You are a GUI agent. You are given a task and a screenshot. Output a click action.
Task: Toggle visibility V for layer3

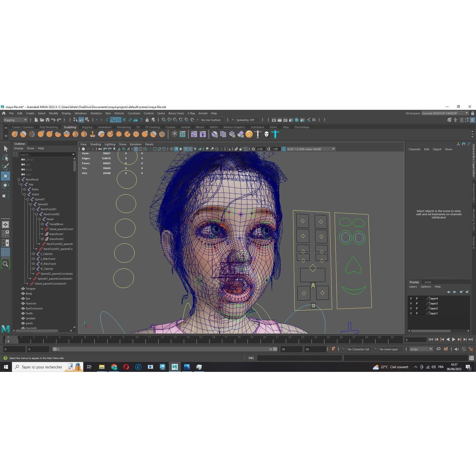pos(411,303)
